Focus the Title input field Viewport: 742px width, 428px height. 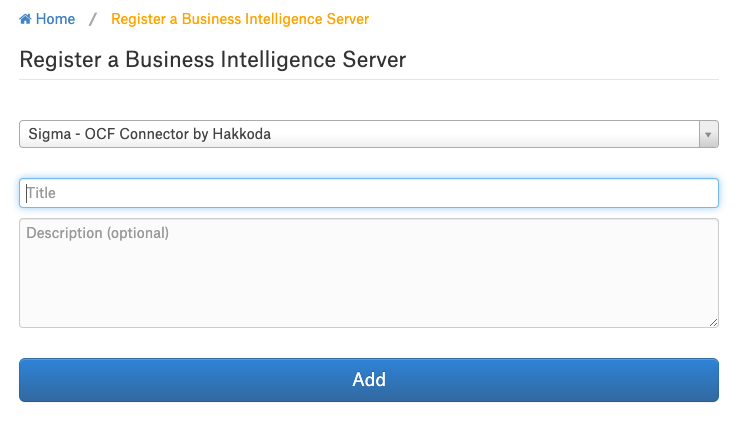coord(369,193)
